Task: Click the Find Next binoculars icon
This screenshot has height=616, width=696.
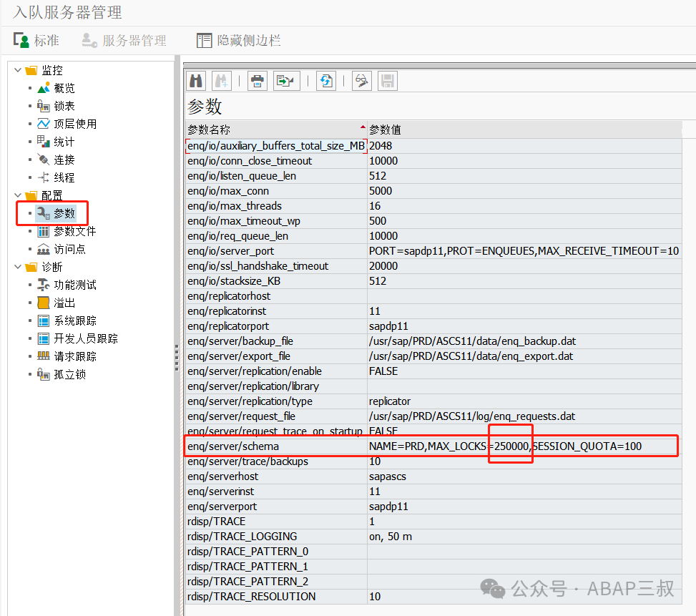Action: coord(221,81)
